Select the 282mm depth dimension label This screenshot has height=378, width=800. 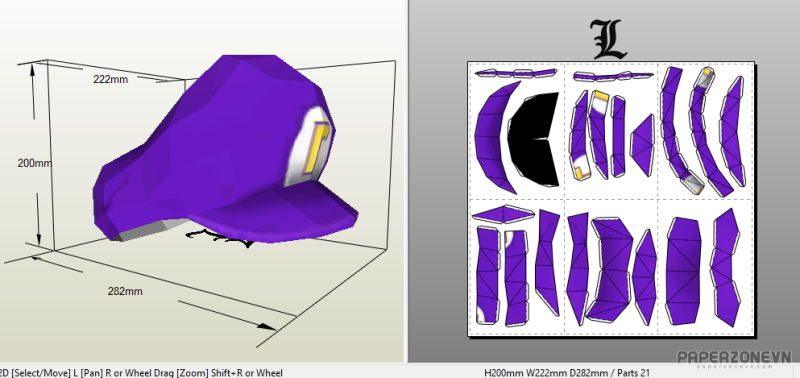[x=125, y=291]
